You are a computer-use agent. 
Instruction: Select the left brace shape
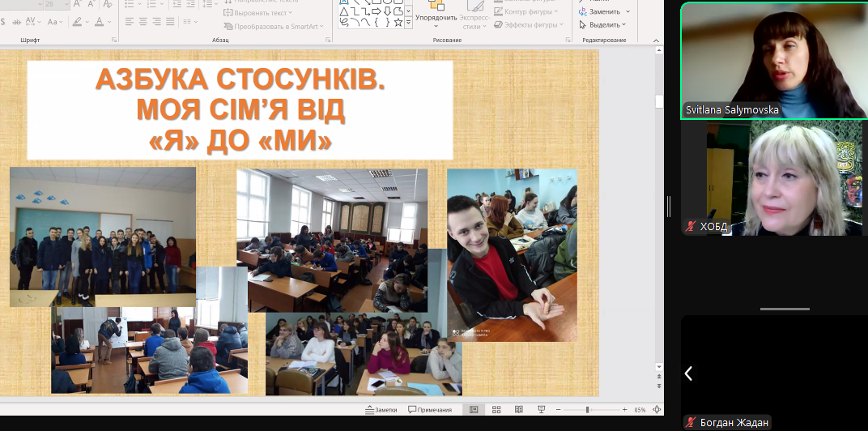pos(377,22)
